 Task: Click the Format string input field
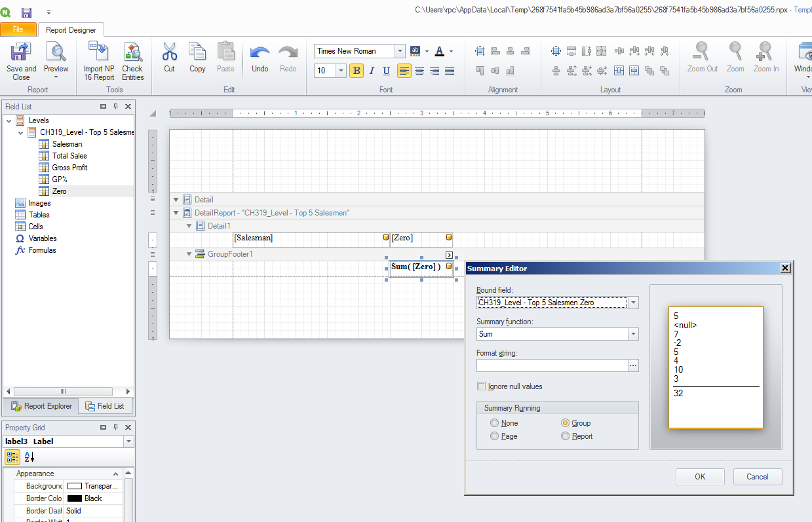pyautogui.click(x=552, y=365)
